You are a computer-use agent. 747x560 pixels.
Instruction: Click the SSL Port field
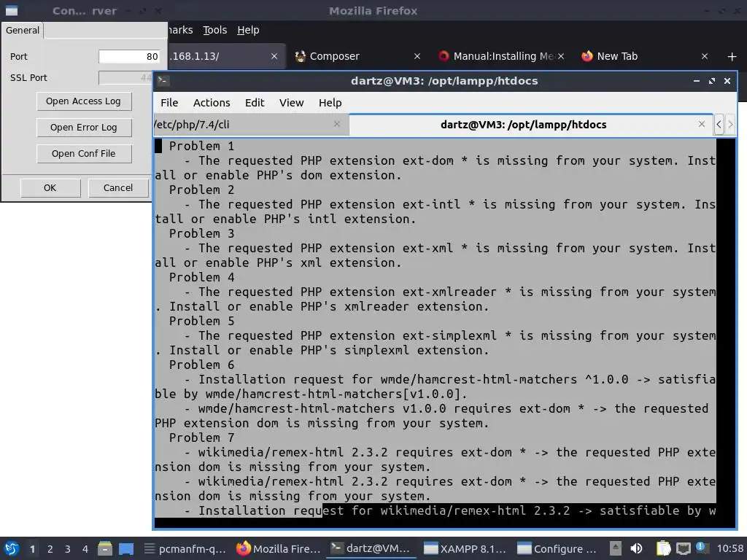click(125, 77)
